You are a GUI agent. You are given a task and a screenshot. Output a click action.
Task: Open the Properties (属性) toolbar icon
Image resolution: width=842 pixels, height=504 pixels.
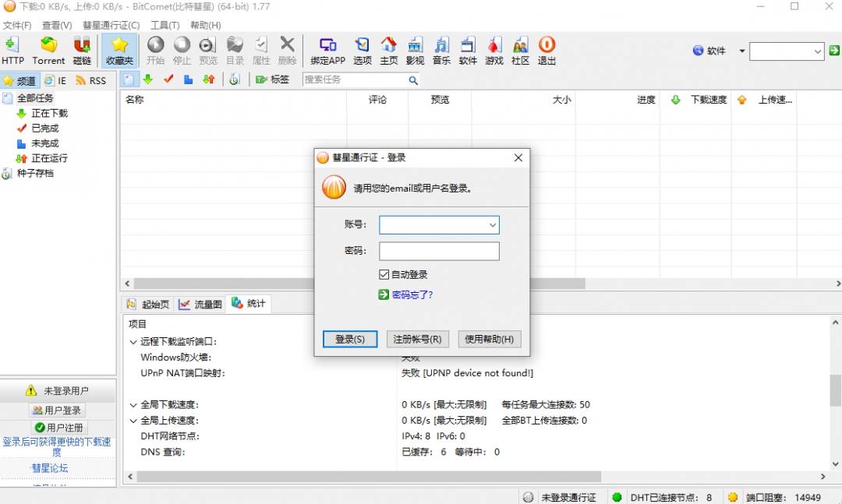click(261, 51)
